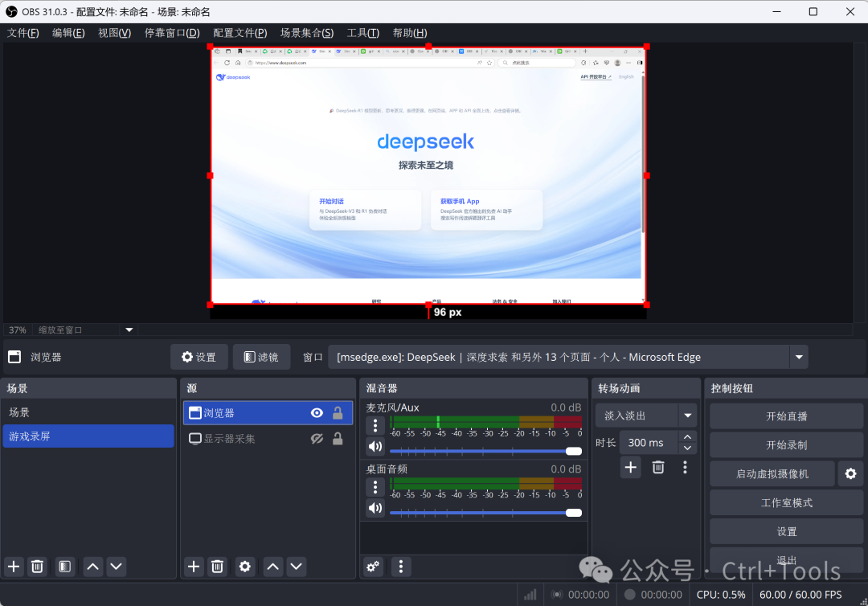Expand the 窗口 selection dropdown

click(x=798, y=357)
